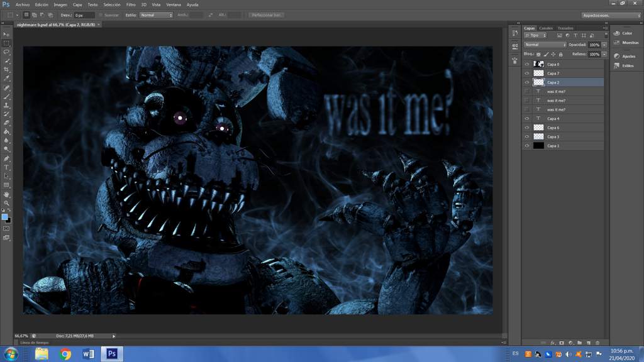
Task: Filter layers by text type
Action: click(575, 36)
